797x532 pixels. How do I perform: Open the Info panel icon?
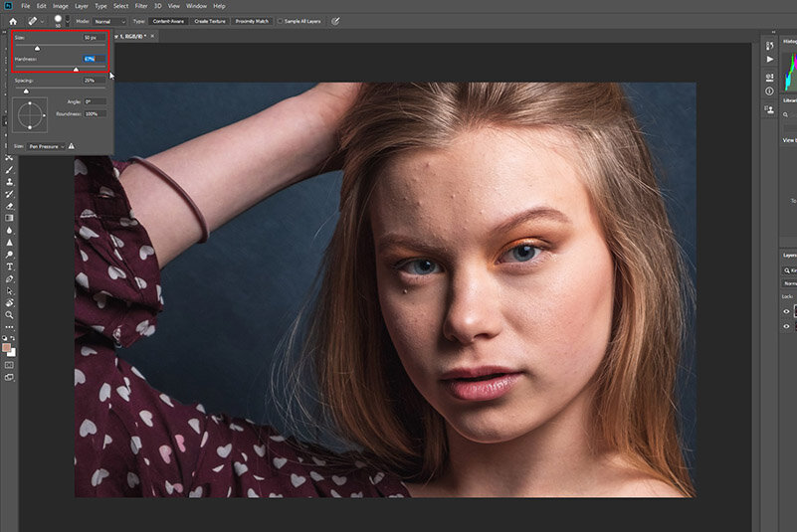tap(769, 91)
